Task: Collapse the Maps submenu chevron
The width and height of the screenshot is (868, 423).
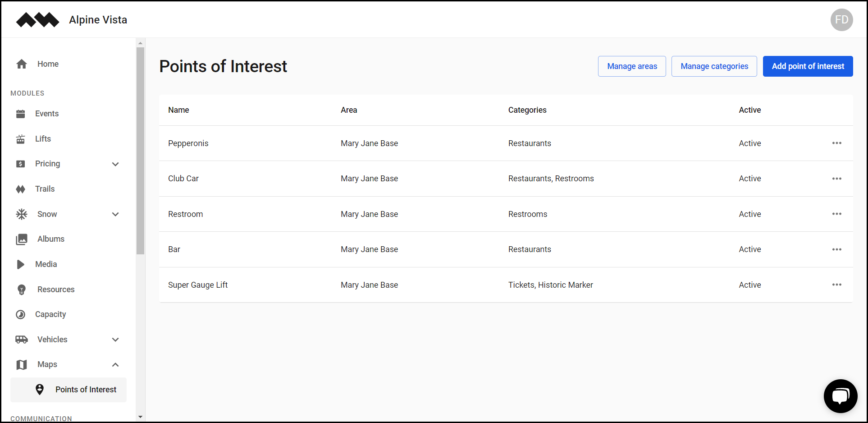Action: click(115, 364)
